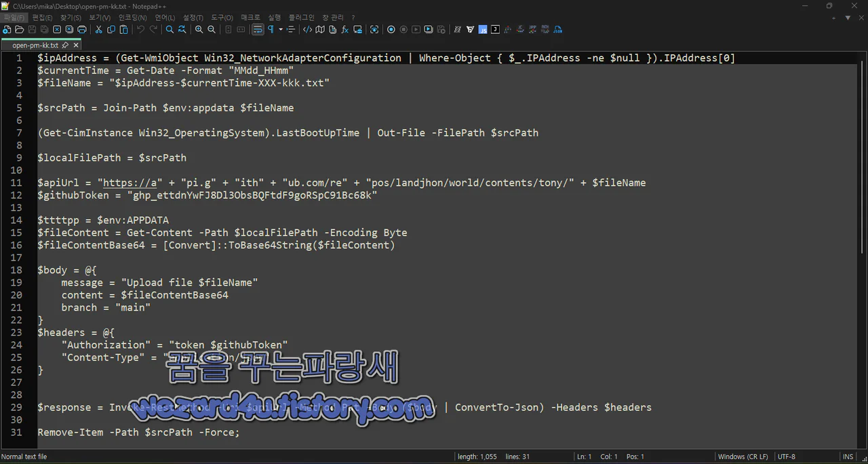
Task: Click the Save file toolbar icon
Action: [32, 30]
